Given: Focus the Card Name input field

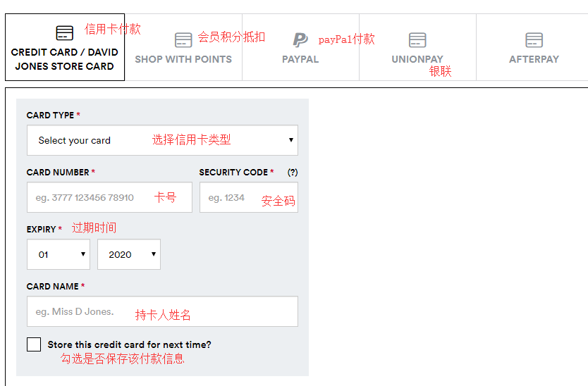Looking at the screenshot, I should tap(162, 311).
